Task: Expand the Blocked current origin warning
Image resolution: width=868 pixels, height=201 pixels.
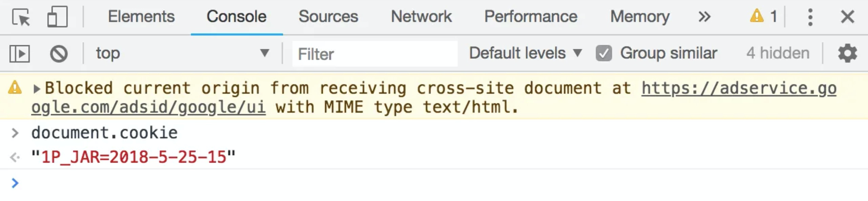Action: tap(37, 89)
